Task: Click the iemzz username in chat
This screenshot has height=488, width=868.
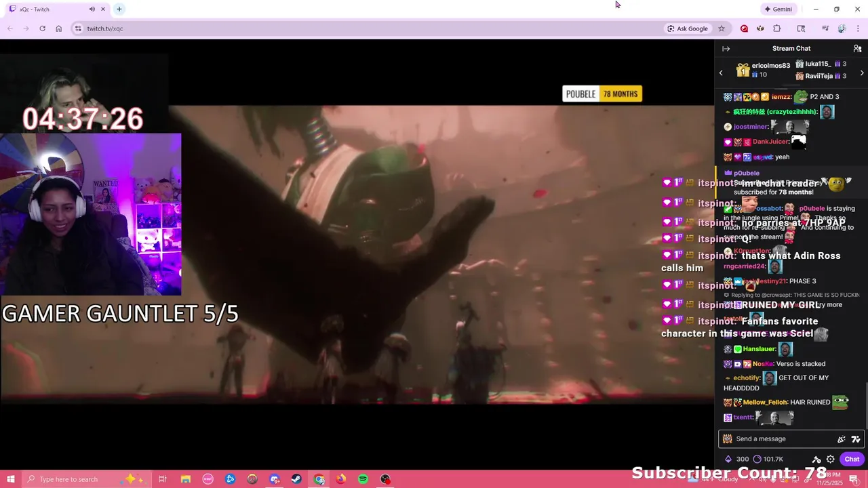Action: click(x=781, y=97)
